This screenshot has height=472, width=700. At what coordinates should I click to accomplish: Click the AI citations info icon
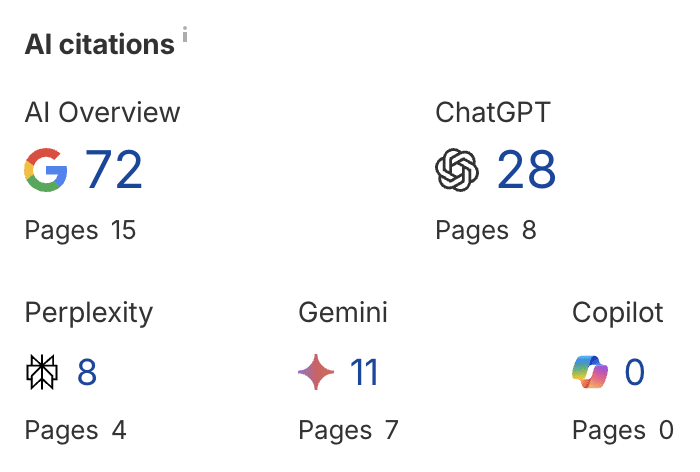click(x=185, y=34)
